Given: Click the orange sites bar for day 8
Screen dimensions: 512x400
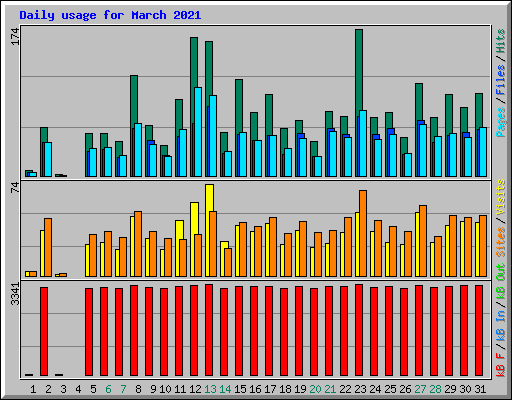Looking at the screenshot, I should point(138,244).
